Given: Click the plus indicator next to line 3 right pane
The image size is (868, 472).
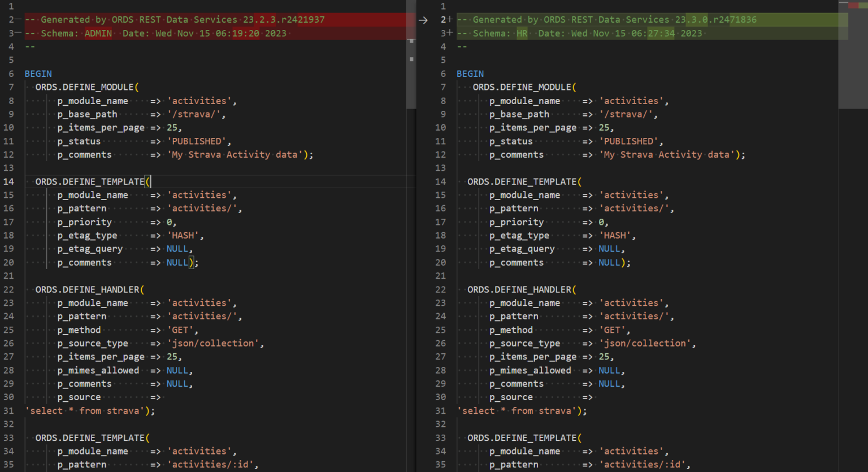Looking at the screenshot, I should [449, 33].
